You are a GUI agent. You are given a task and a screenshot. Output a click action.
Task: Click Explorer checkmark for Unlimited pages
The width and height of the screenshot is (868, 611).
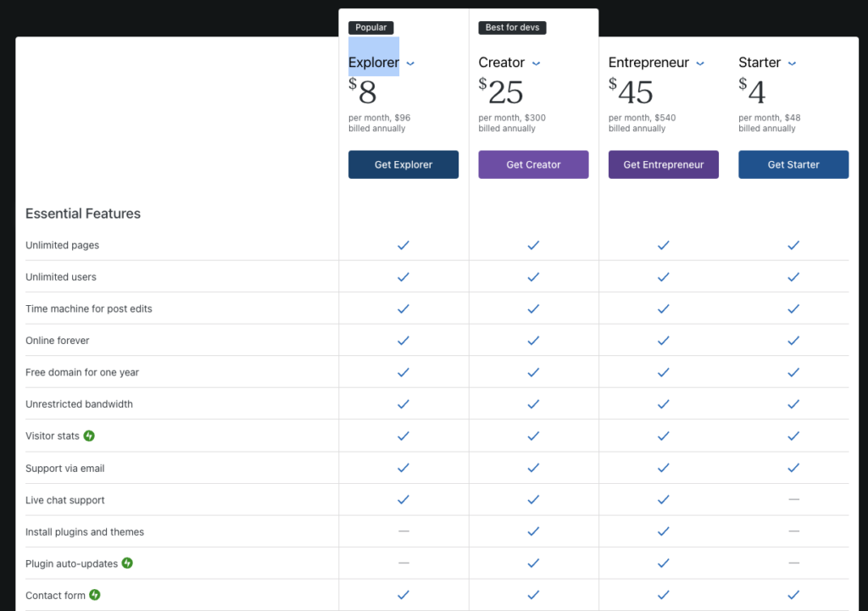403,245
